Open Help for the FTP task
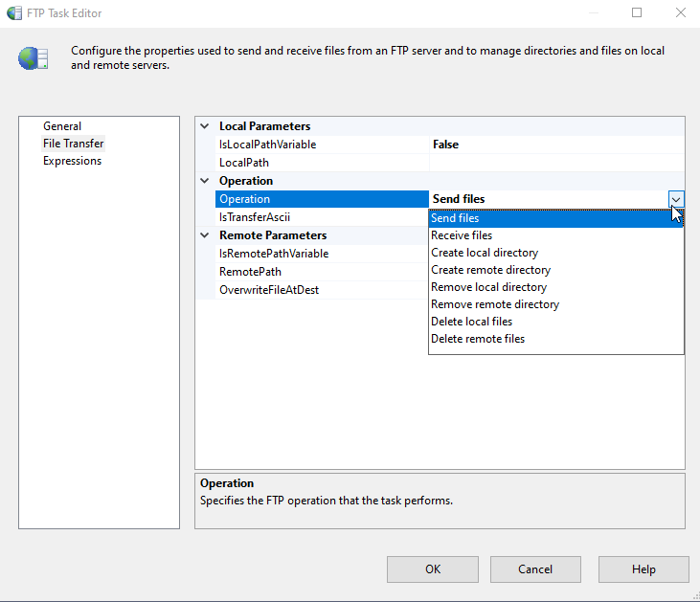 pyautogui.click(x=644, y=569)
